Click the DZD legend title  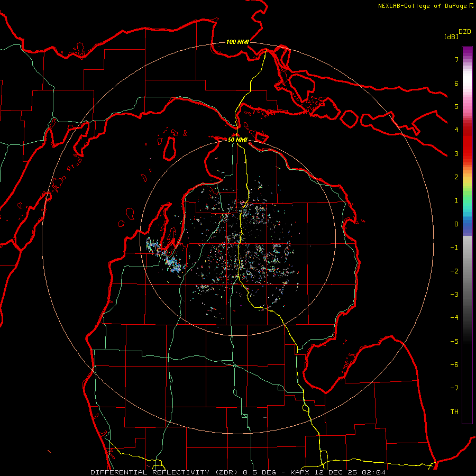tap(465, 32)
